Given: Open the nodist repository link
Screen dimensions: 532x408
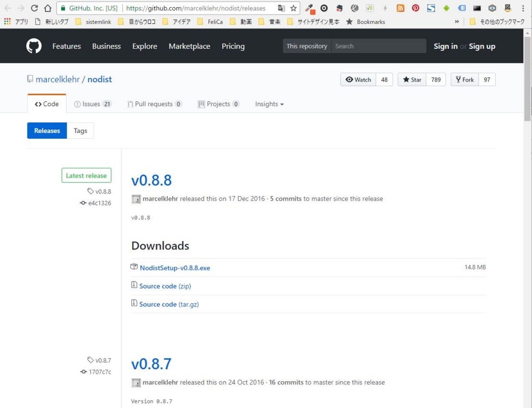Looking at the screenshot, I should [x=100, y=79].
